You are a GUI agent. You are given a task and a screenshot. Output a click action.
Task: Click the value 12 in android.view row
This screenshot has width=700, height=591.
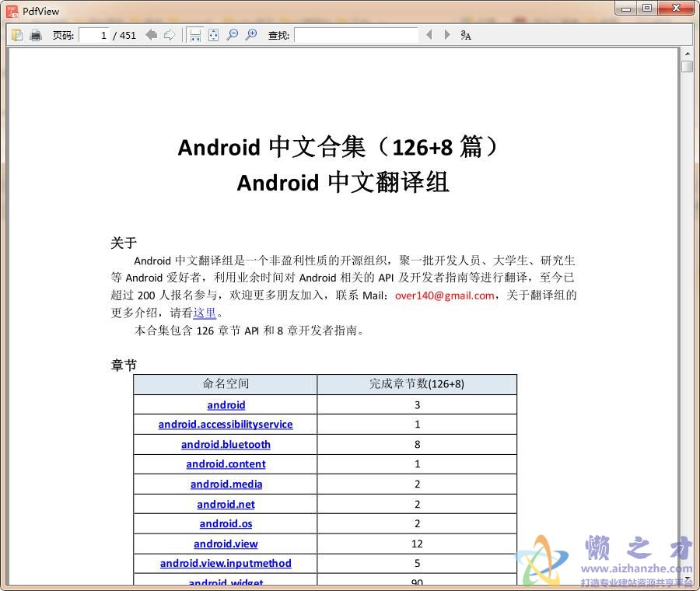pos(417,544)
